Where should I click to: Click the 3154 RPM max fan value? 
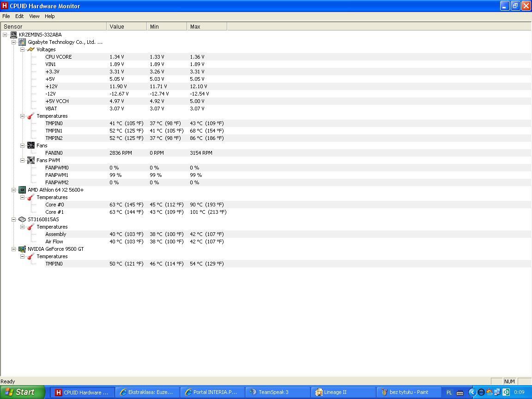[201, 153]
